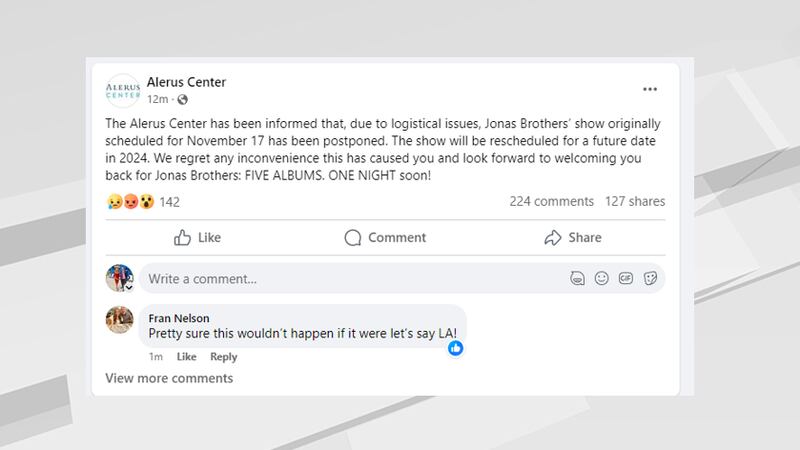Viewport: 800px width, 450px height.
Task: Open the sticker picker in comment box
Action: [650, 278]
